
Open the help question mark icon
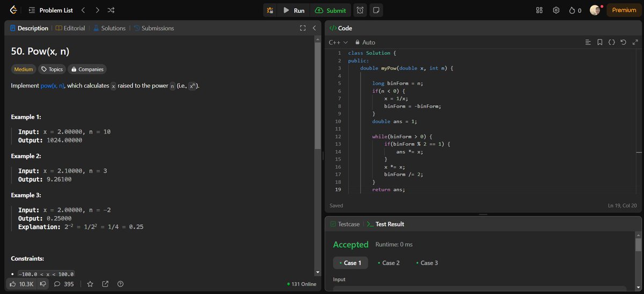pos(120,284)
